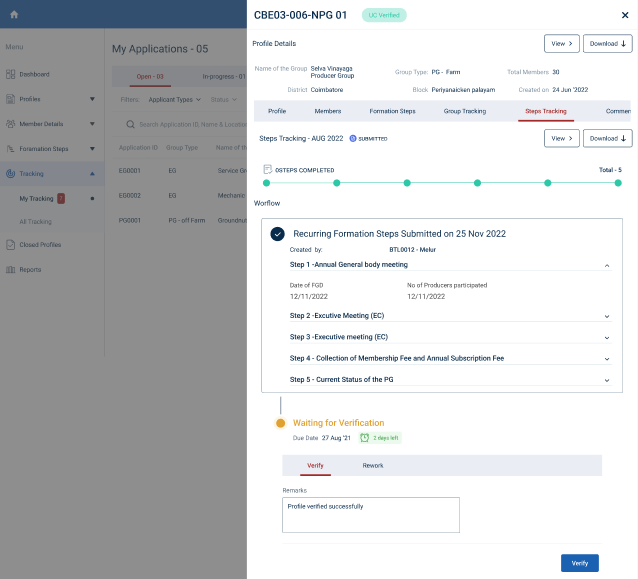Select the Rework tab
The image size is (638, 579).
point(372,465)
